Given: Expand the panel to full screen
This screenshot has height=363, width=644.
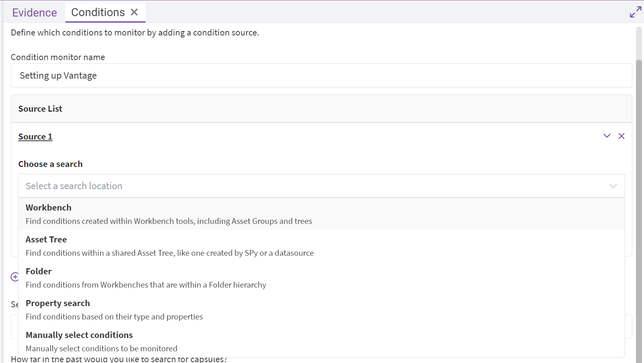Looking at the screenshot, I should pos(635,12).
